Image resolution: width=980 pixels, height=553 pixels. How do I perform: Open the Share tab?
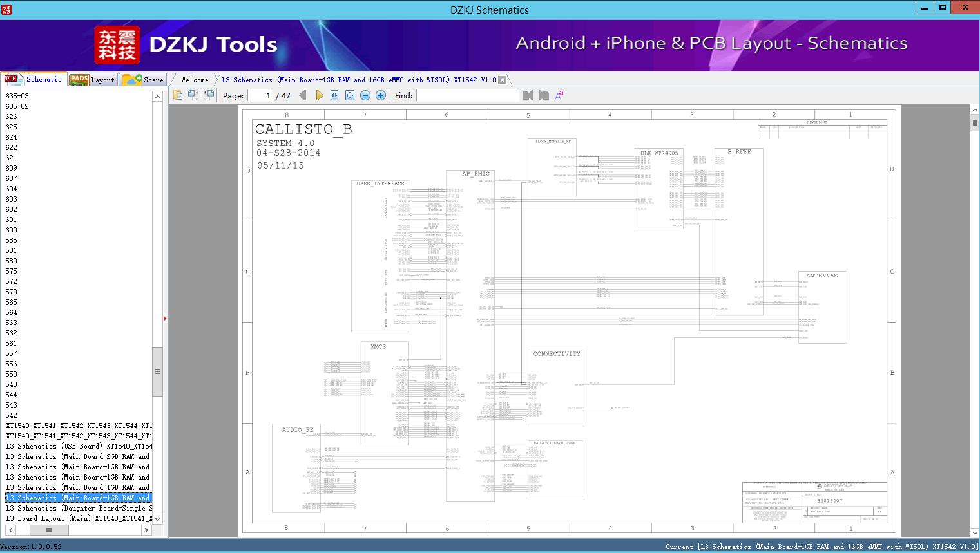point(144,80)
